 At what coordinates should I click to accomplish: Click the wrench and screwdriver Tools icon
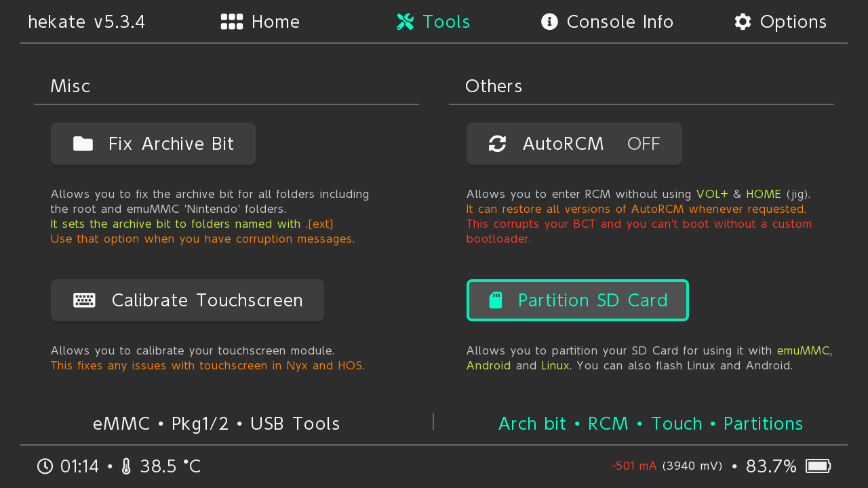(x=405, y=22)
